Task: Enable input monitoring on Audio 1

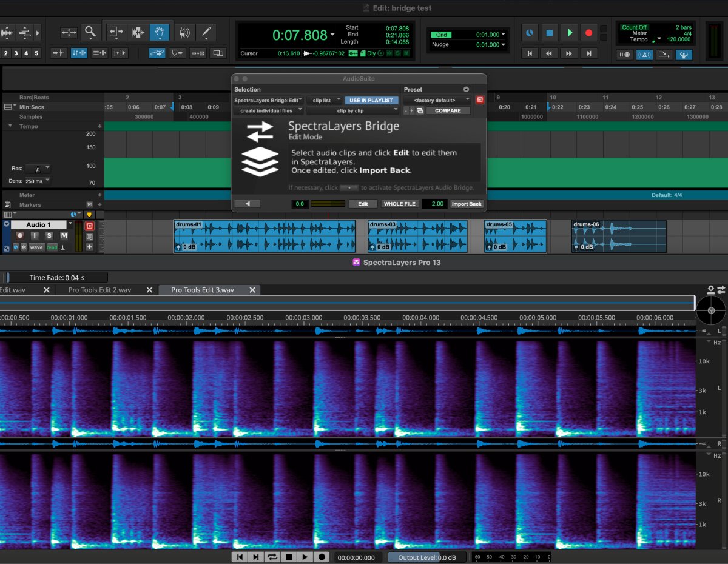Action: tap(35, 235)
